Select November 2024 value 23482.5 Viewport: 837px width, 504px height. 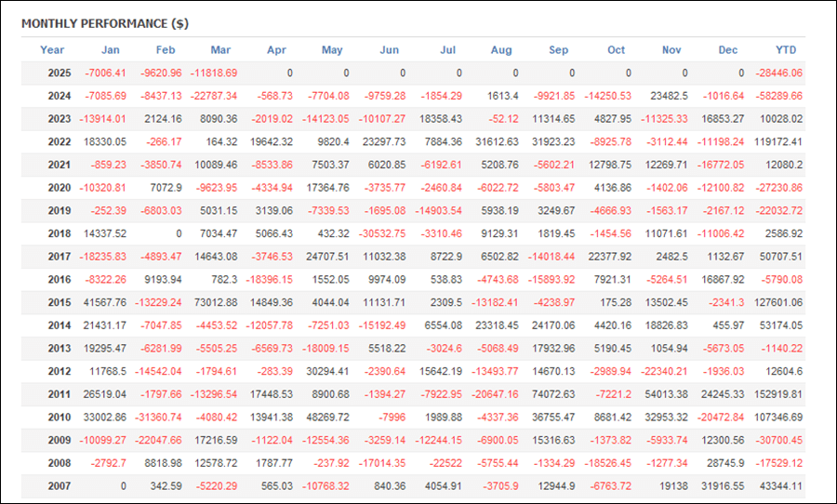[x=669, y=96]
